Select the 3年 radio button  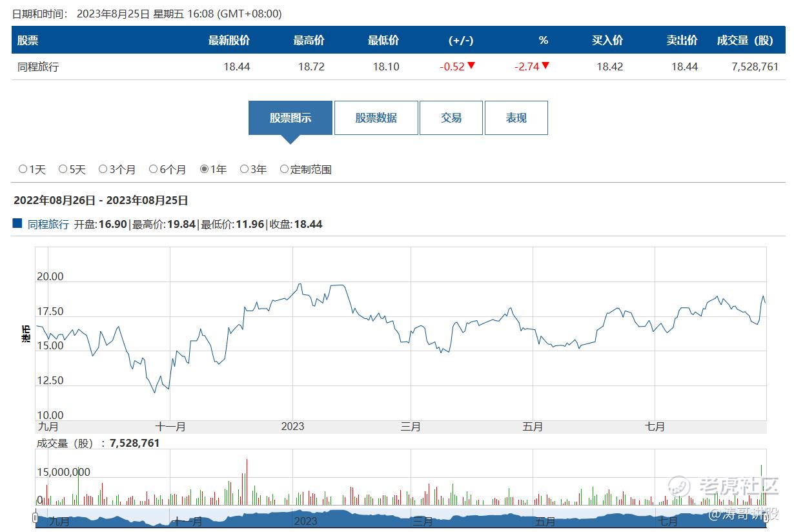pos(245,169)
